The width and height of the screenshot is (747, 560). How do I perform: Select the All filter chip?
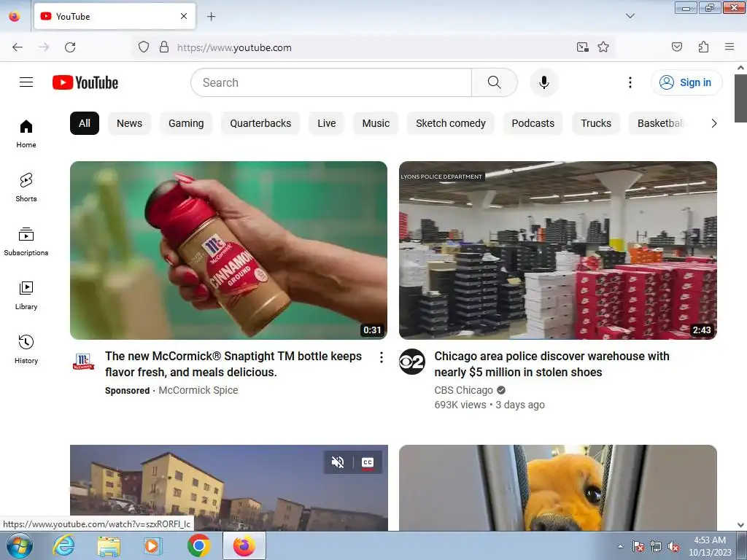[85, 123]
